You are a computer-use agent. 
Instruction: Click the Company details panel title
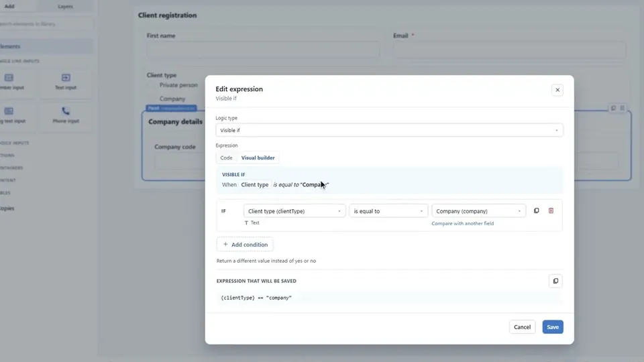tap(175, 121)
